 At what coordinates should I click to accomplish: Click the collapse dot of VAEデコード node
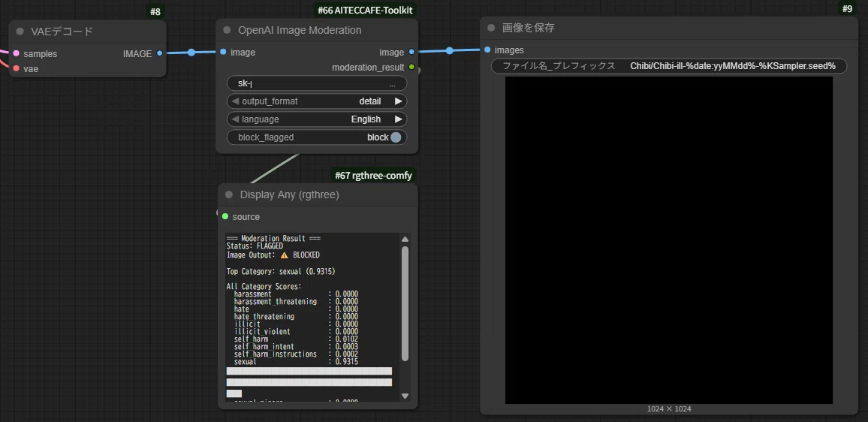[20, 32]
